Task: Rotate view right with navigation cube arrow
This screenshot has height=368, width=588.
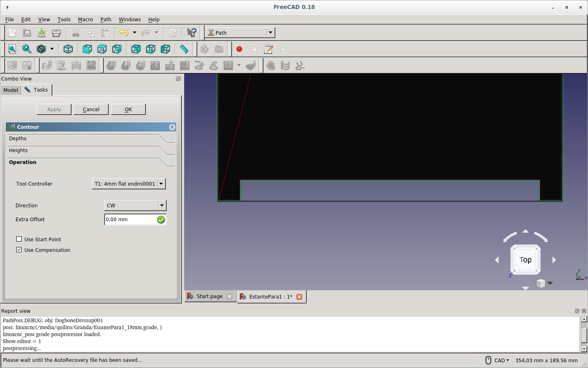Action: point(554,260)
